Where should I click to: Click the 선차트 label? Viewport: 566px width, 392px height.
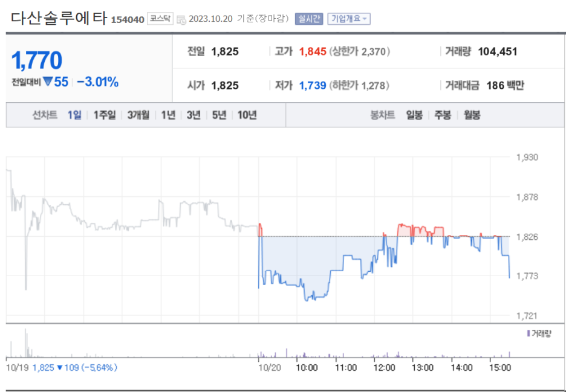[45, 115]
